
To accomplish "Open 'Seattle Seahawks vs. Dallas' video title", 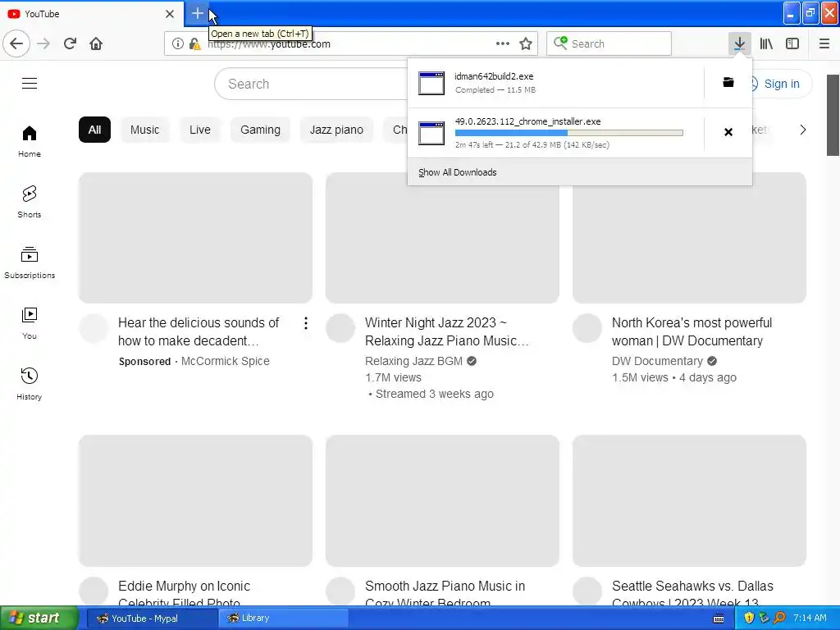I will click(x=692, y=592).
